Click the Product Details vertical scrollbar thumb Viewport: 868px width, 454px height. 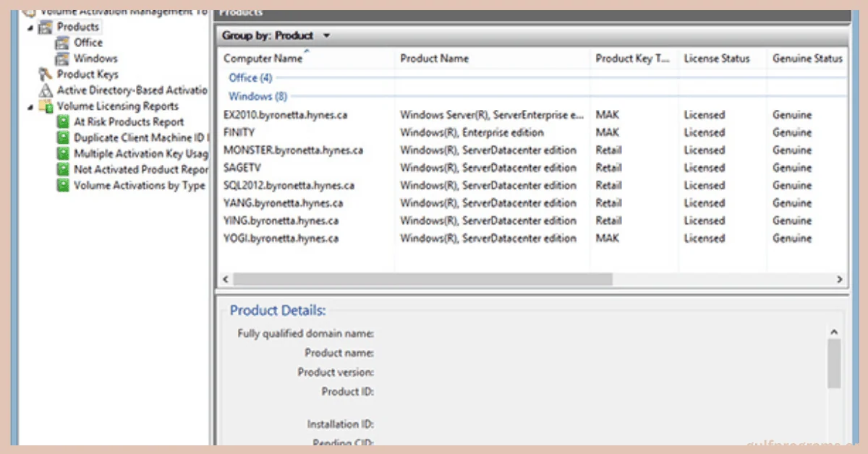pos(834,364)
